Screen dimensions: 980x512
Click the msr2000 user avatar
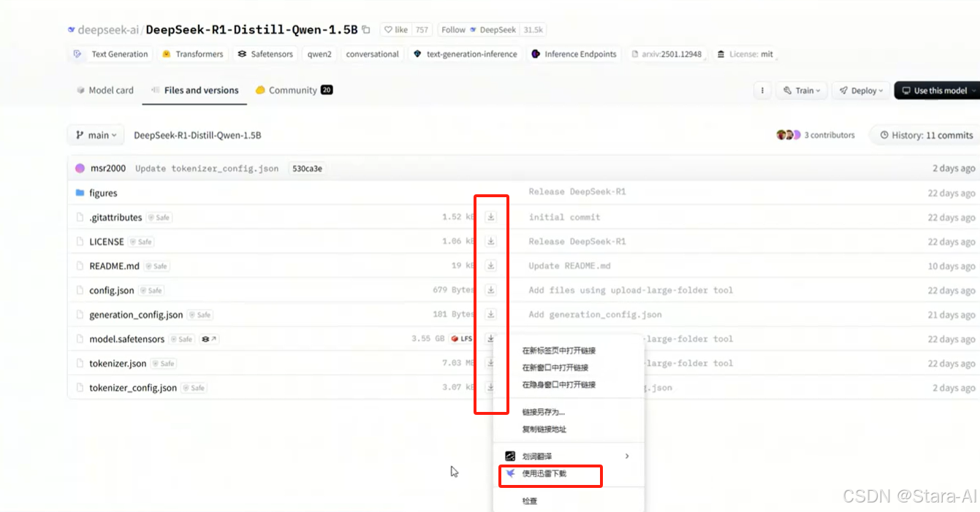pos(80,168)
